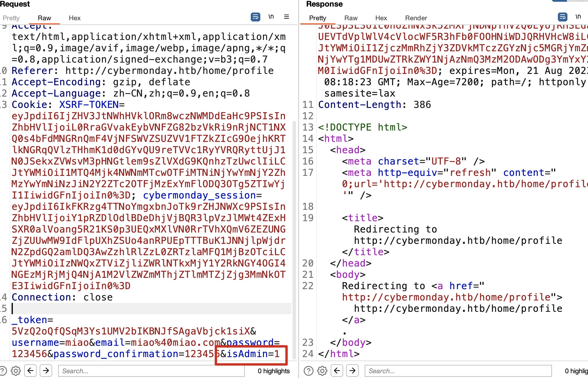Select the Request Raw tab

(x=44, y=18)
